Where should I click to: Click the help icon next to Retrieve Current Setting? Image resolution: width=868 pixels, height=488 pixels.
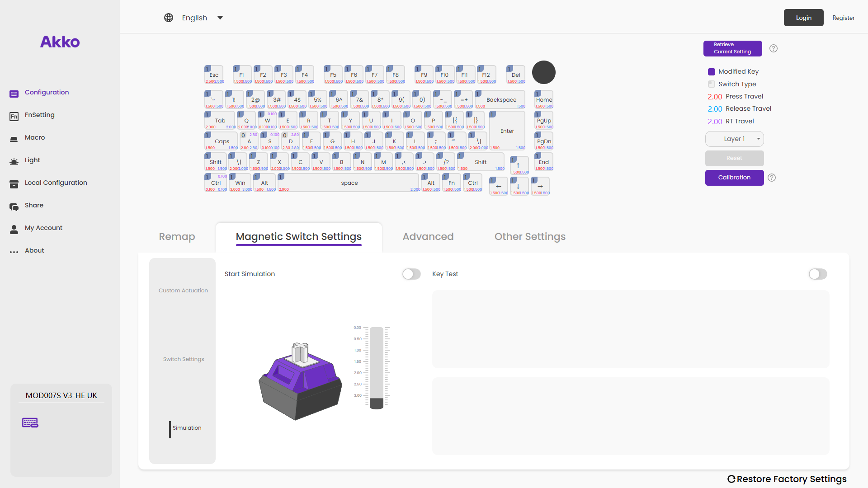click(x=774, y=48)
